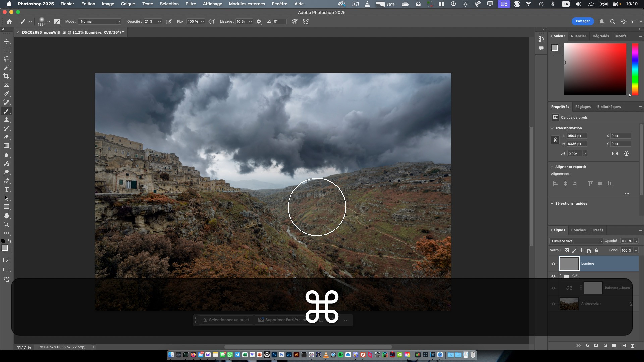This screenshot has width=644, height=362.
Task: Open the Flux percentage dropdown
Action: tap(202, 21)
